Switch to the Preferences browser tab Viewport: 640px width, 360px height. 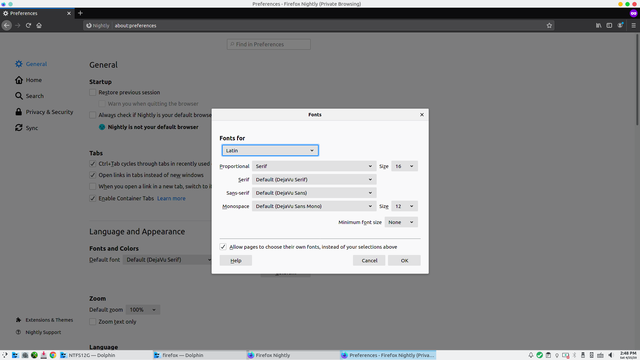[37, 13]
